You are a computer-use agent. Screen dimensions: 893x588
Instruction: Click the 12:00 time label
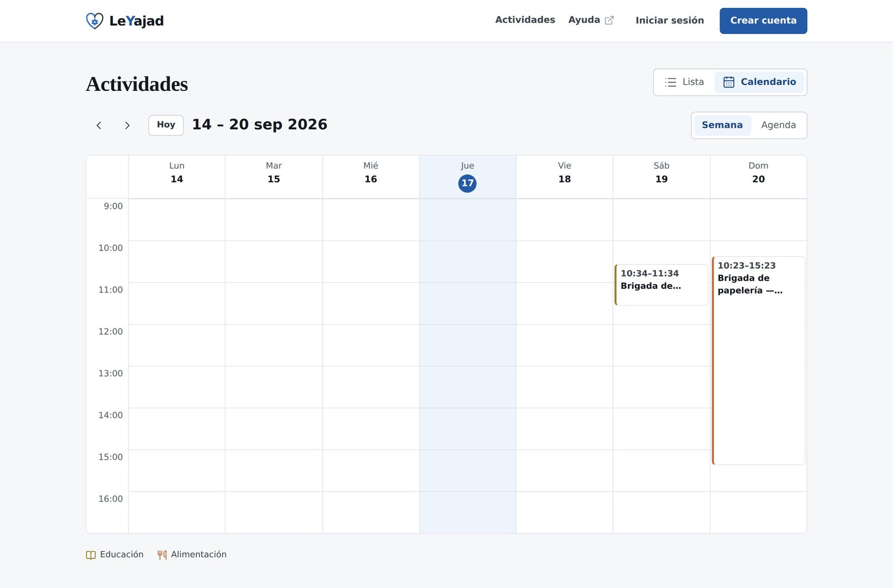point(111,332)
